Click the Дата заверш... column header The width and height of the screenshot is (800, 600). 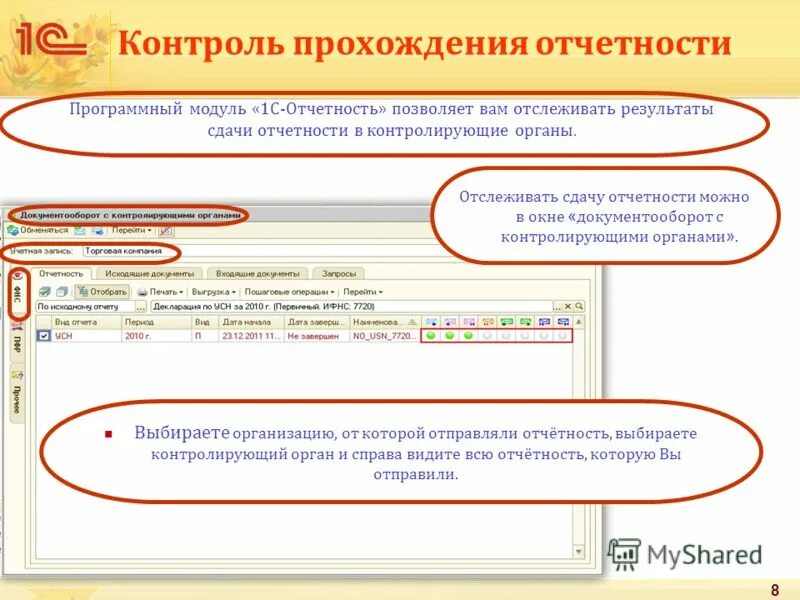(x=316, y=322)
